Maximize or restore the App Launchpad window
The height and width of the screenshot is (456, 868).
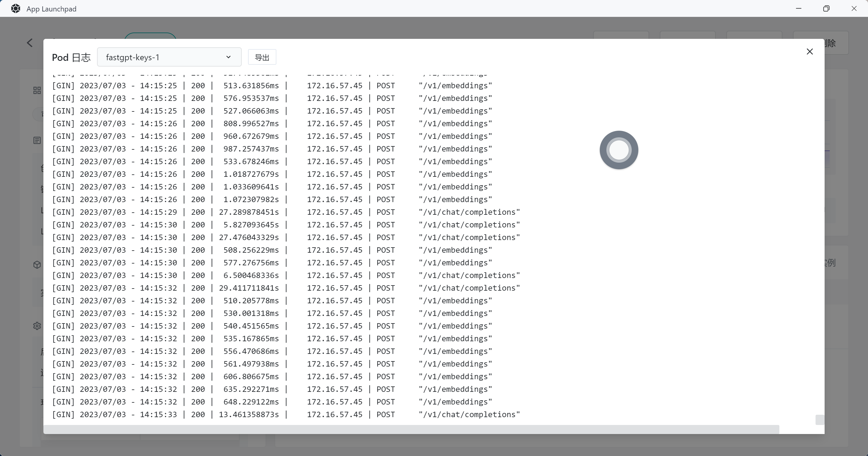[826, 8]
